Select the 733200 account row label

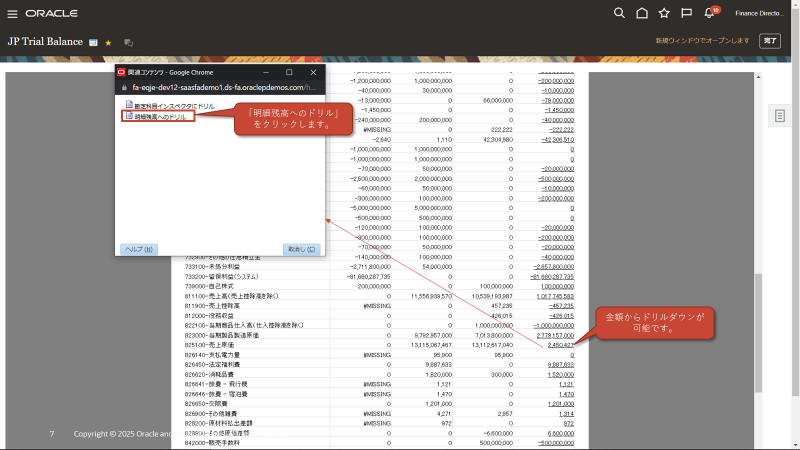coord(221,277)
